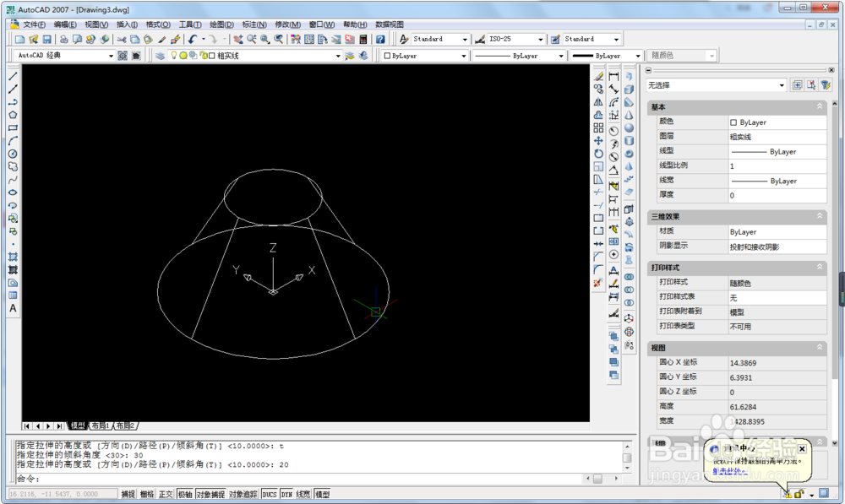Close the properties palette

coord(831,70)
